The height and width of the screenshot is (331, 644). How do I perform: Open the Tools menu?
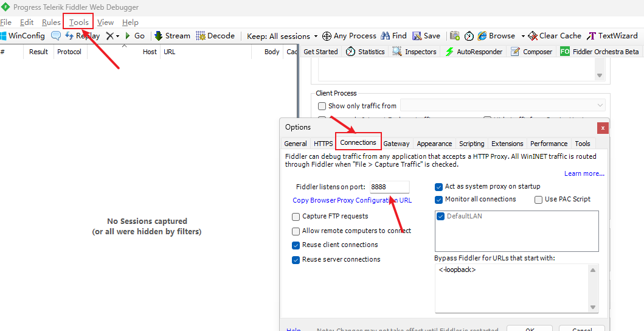coord(79,22)
